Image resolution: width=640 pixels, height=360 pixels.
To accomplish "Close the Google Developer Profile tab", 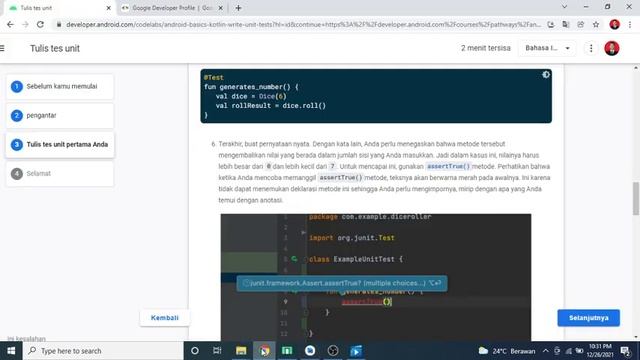I will (x=220, y=8).
